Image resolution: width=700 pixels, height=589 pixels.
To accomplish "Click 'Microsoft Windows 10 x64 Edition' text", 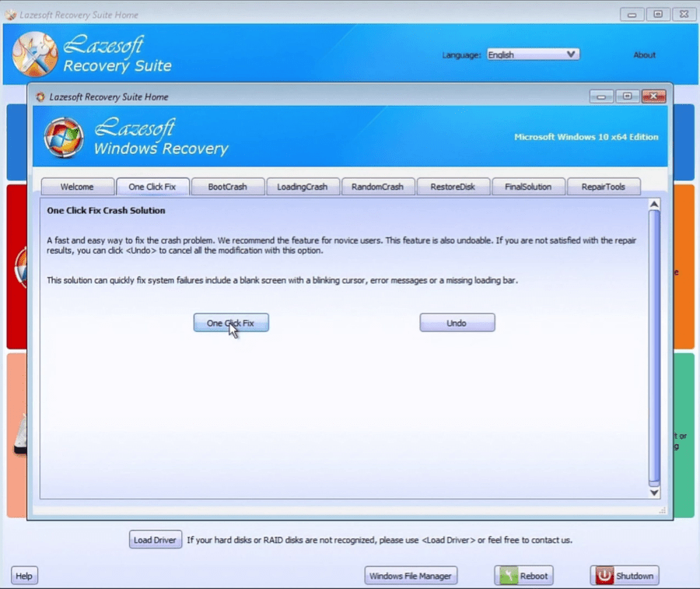I will (x=586, y=137).
